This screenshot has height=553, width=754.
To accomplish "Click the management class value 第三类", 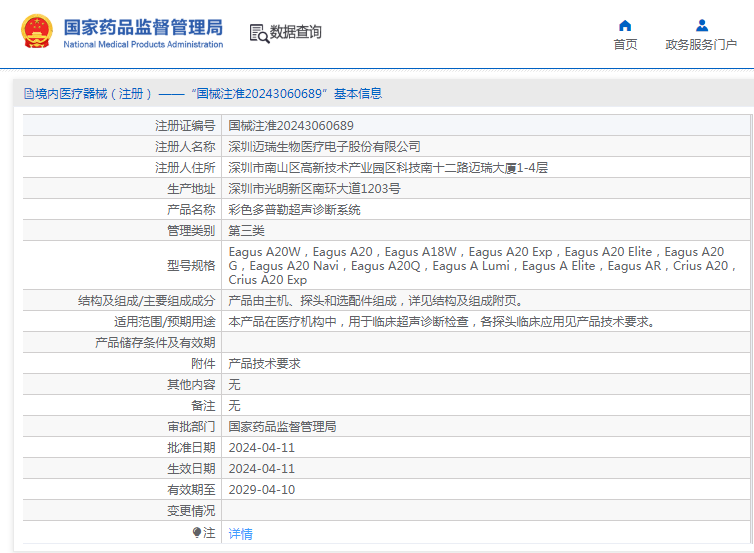I will point(247,231).
